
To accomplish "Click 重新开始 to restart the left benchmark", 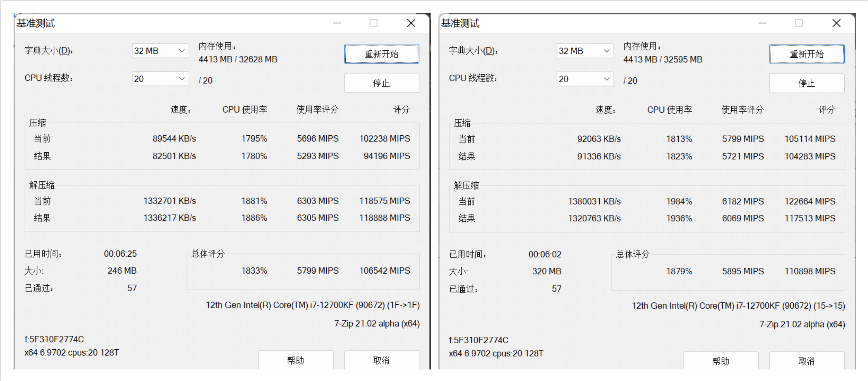I will (x=381, y=54).
